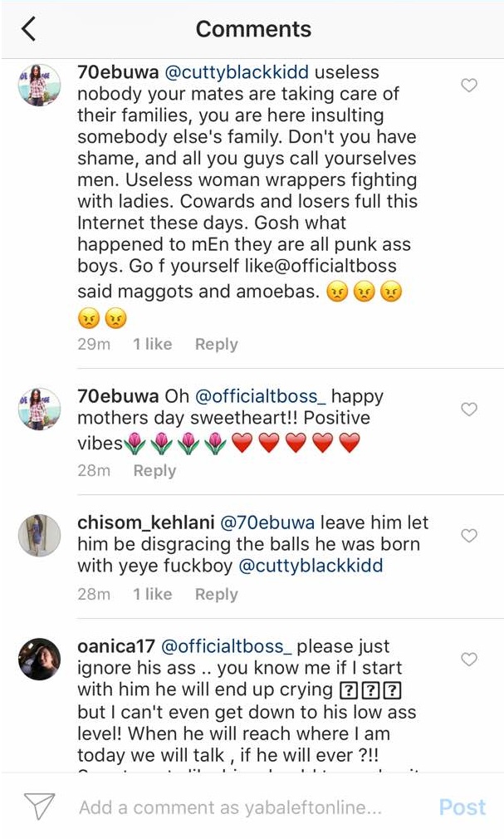
Task: View chisom_kehlani's profile picture
Action: pos(39,536)
